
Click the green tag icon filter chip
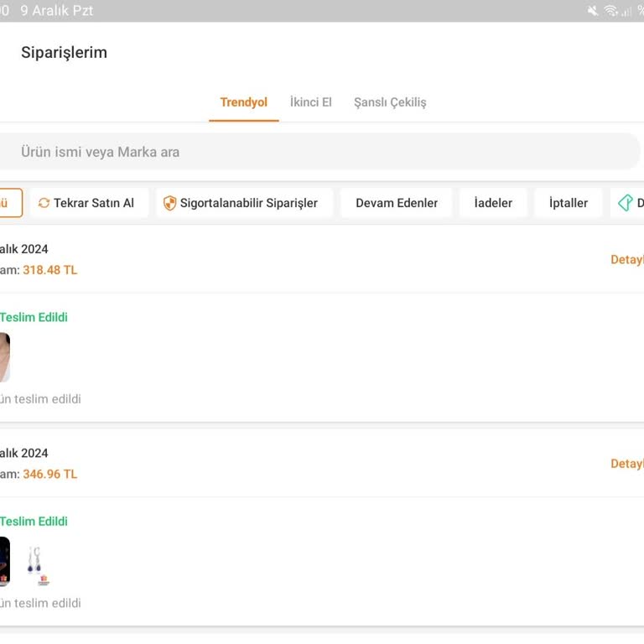[x=627, y=203]
